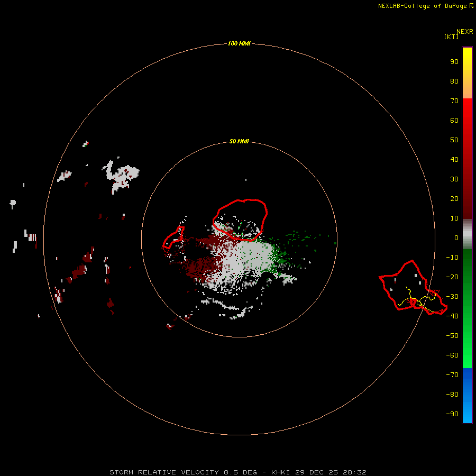The width and height of the screenshot is (476, 476).
Task: Click the -70 value on the velocity scale
Action: coord(452,374)
